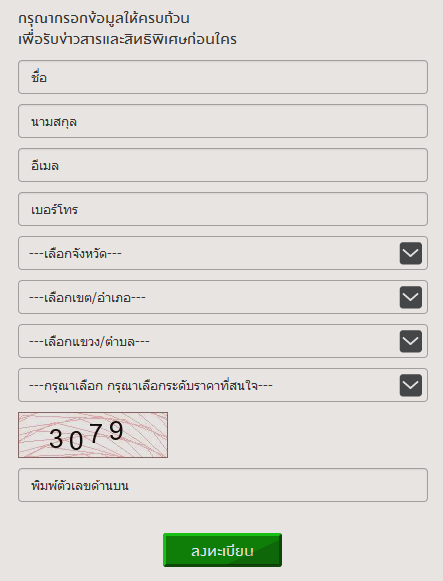Click the กรุณากรอกข้อมูลให้ครบถ้วน heading text

[x=104, y=18]
